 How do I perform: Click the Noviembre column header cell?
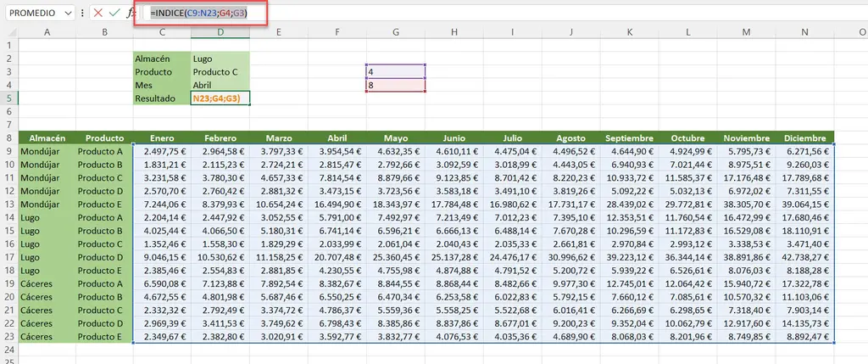pyautogui.click(x=747, y=138)
